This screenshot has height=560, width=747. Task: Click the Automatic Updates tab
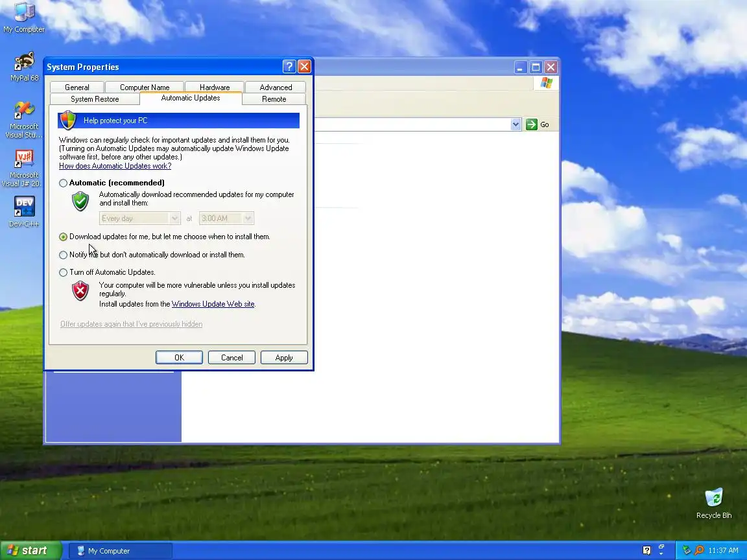click(x=191, y=98)
